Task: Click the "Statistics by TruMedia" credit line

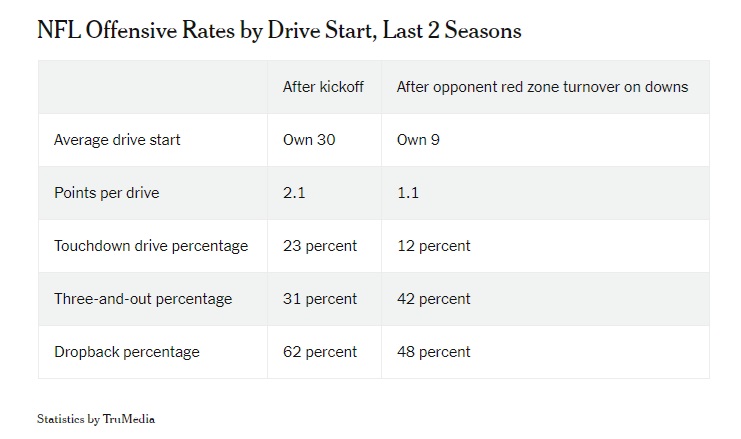Action: pyautogui.click(x=96, y=419)
